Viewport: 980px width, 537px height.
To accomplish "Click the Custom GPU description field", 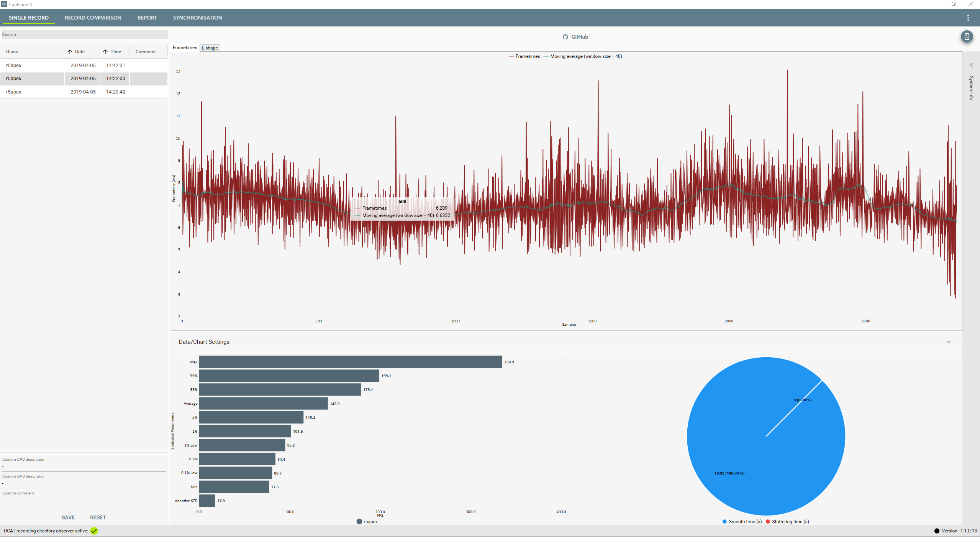I will [84, 483].
